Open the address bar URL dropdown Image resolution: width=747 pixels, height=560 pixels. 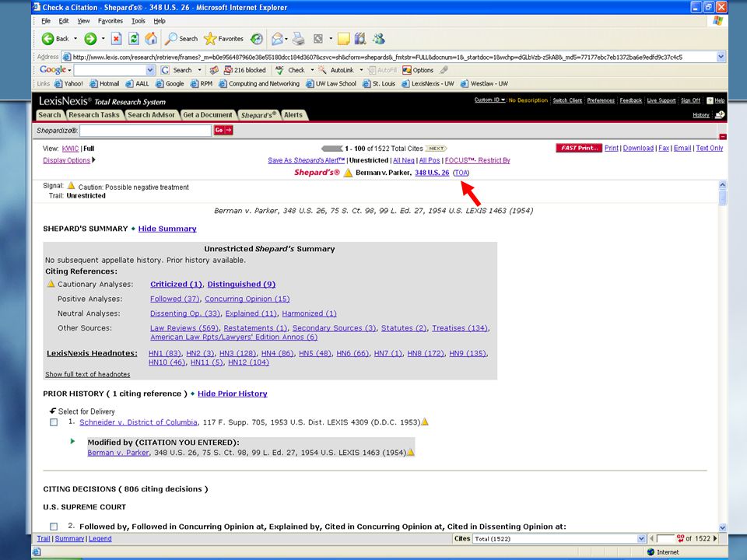tap(721, 57)
